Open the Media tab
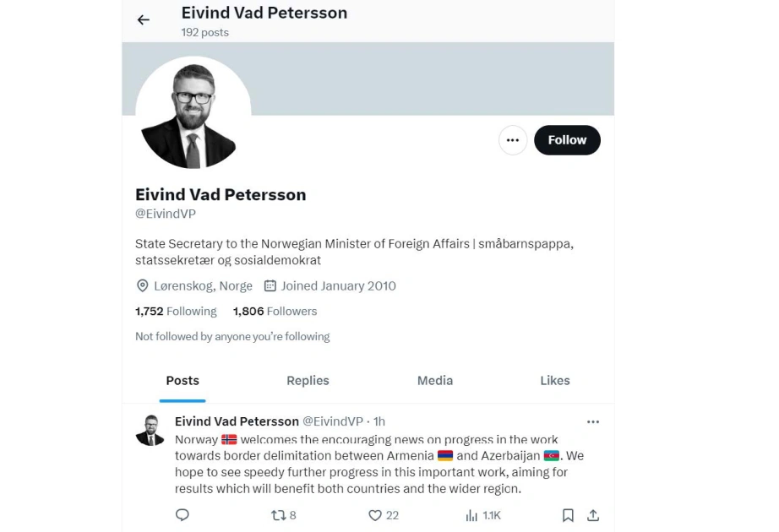779x532 pixels. click(435, 381)
